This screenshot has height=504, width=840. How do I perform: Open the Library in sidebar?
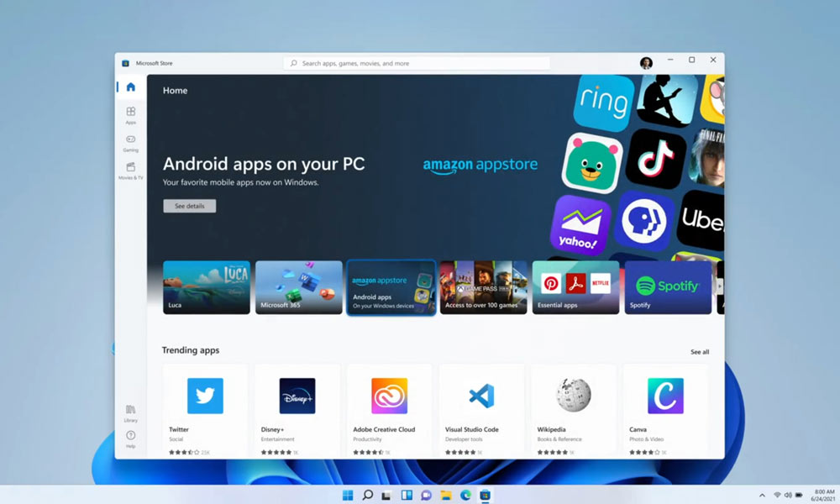coord(131,413)
